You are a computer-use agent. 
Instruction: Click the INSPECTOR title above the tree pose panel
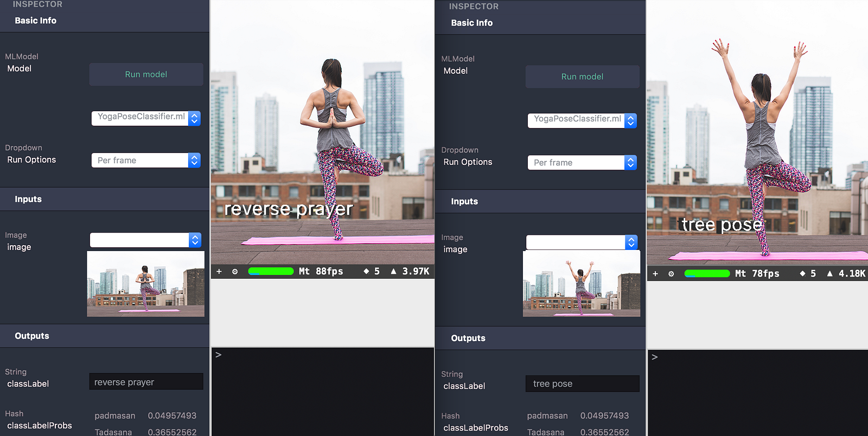coord(474,7)
